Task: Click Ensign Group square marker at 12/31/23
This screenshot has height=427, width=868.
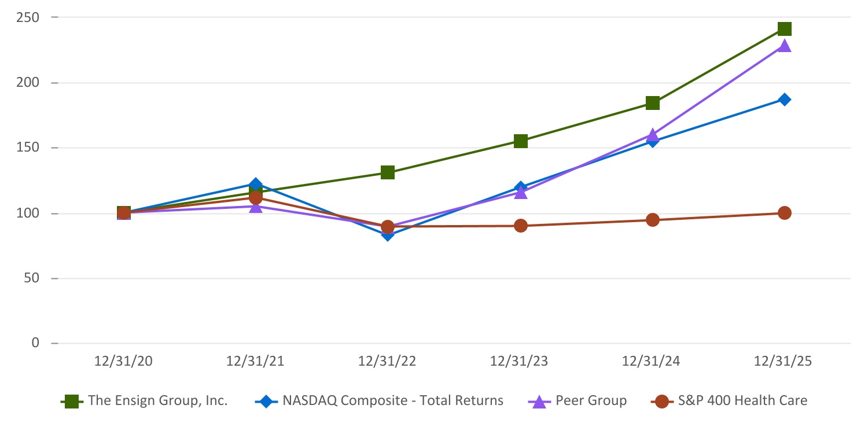Action: (520, 141)
